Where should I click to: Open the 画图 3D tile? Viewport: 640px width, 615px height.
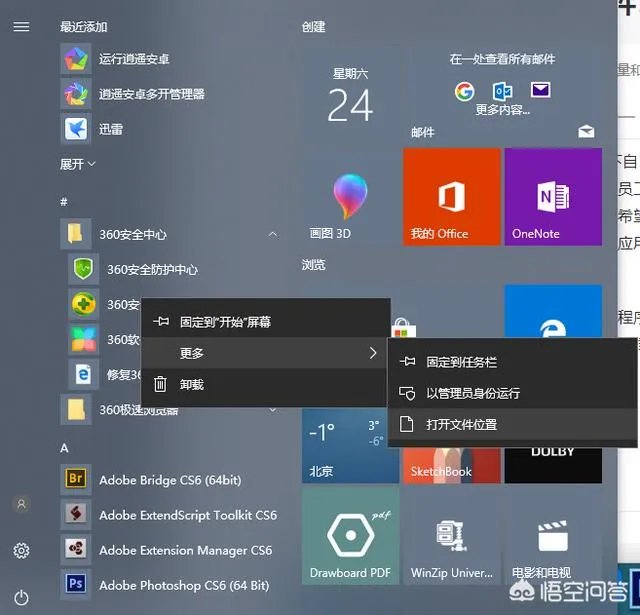[350, 197]
